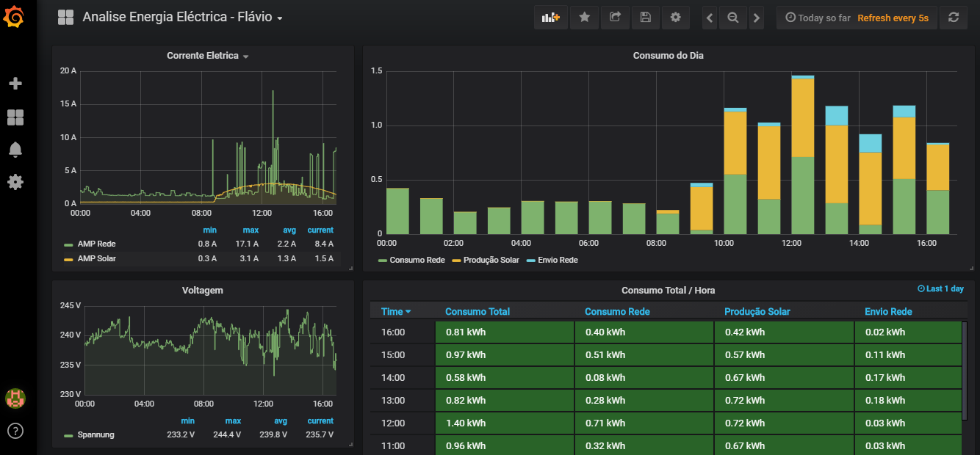The image size is (980, 455).
Task: Open Configuration gear icon in sidebar
Action: pyautogui.click(x=15, y=182)
